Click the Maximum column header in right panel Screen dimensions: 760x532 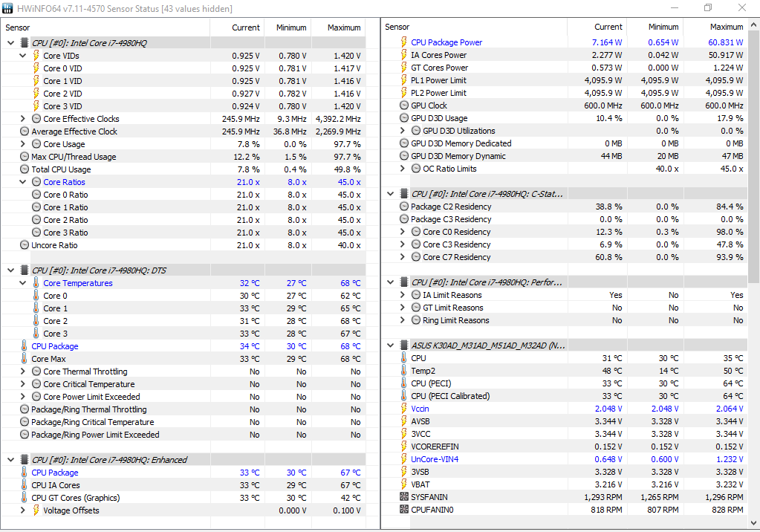click(726, 27)
